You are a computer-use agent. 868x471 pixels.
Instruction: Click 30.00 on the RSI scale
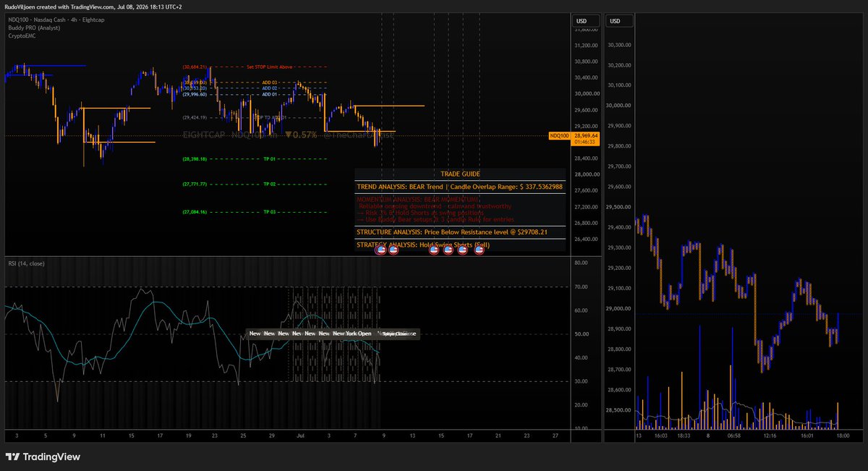tap(580, 381)
